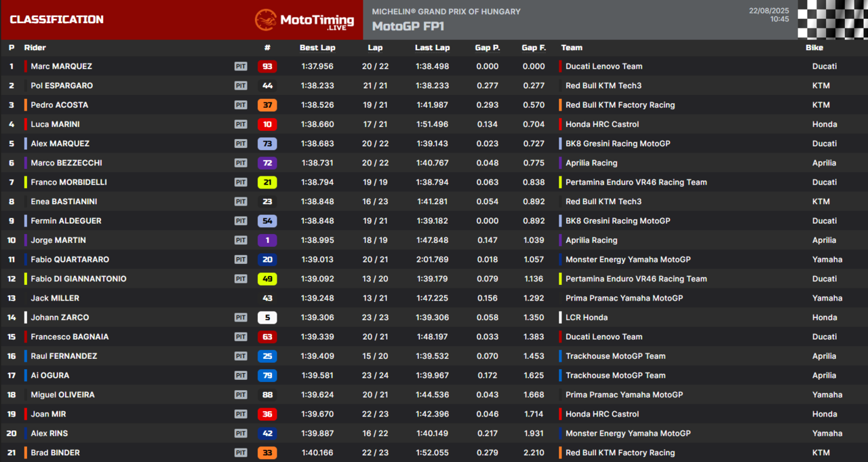Select last lap time 2:01.769
The image size is (868, 462).
pos(433,259)
